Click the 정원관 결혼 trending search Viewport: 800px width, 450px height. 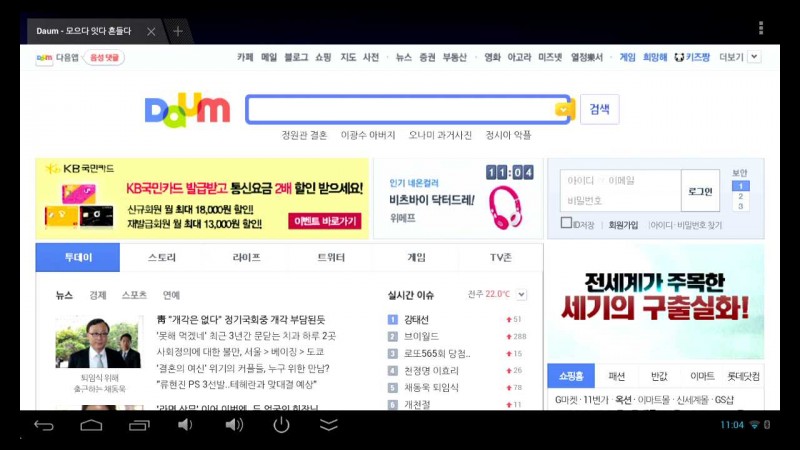coord(304,135)
